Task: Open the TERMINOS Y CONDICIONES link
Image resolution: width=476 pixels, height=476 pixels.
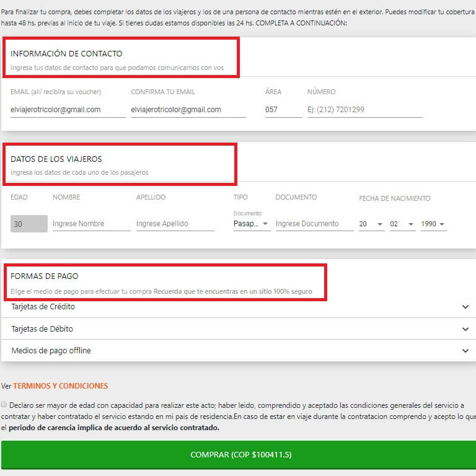Action: point(60,386)
